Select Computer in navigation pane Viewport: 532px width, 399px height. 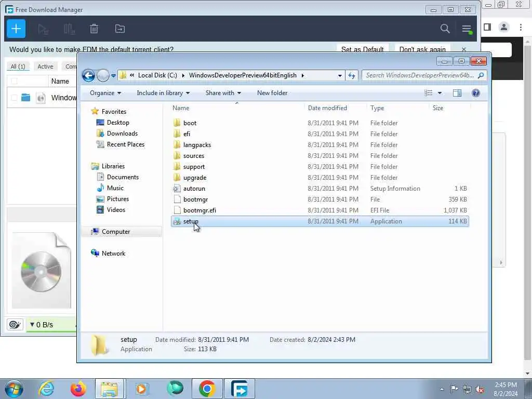tap(116, 232)
